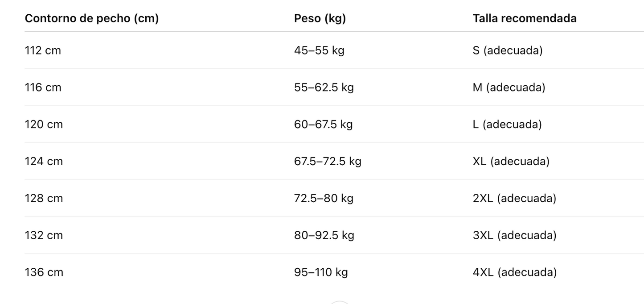Select the 128 cm chest cell

[x=44, y=199]
